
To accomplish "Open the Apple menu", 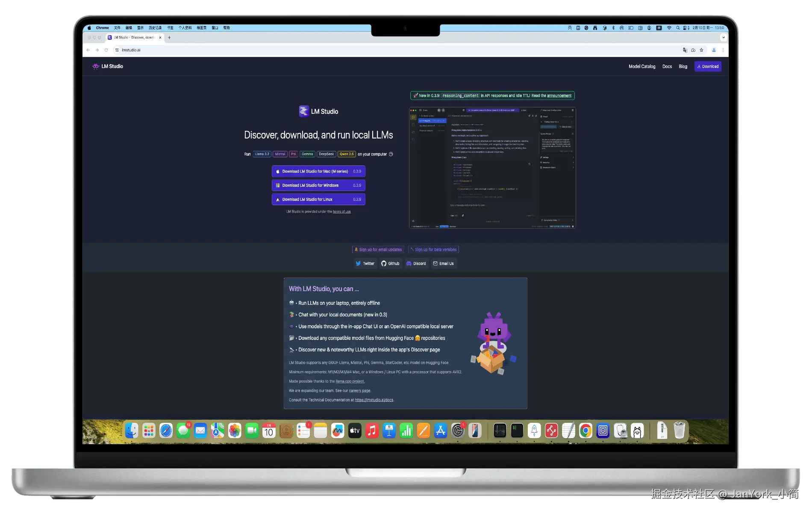I will [89, 28].
